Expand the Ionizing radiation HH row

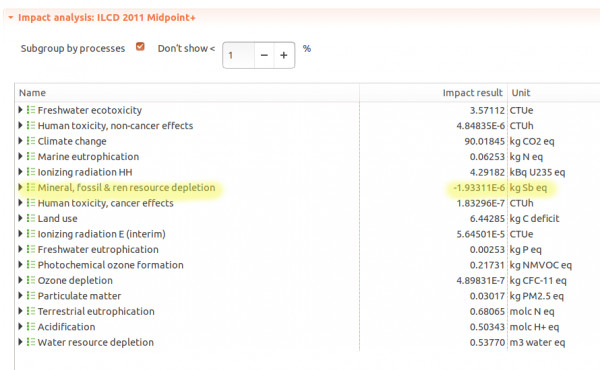point(20,172)
